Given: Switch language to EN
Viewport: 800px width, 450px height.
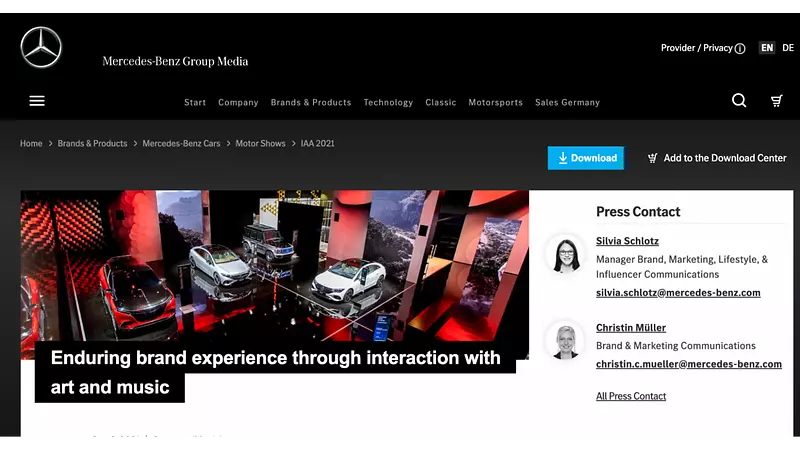Looking at the screenshot, I should [767, 48].
